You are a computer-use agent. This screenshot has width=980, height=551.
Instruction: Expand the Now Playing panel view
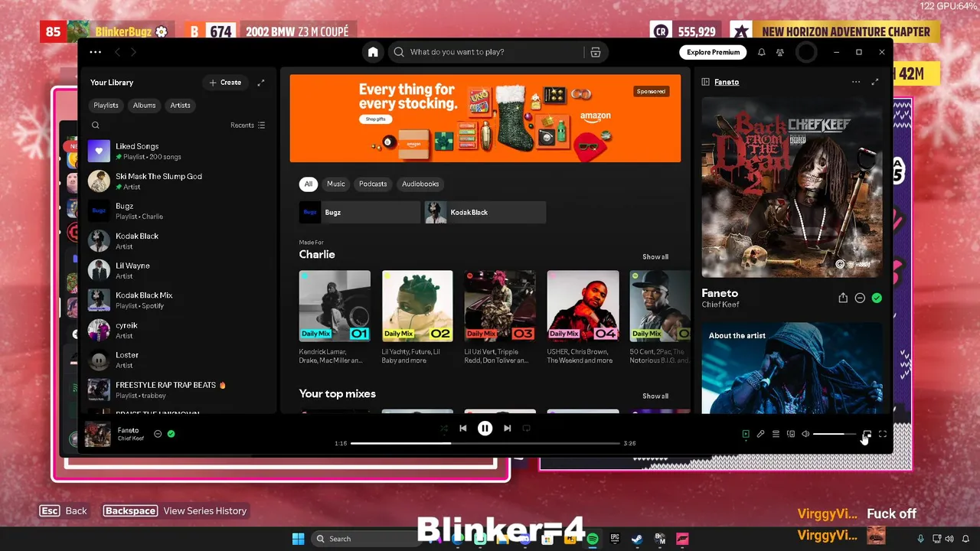click(x=875, y=82)
